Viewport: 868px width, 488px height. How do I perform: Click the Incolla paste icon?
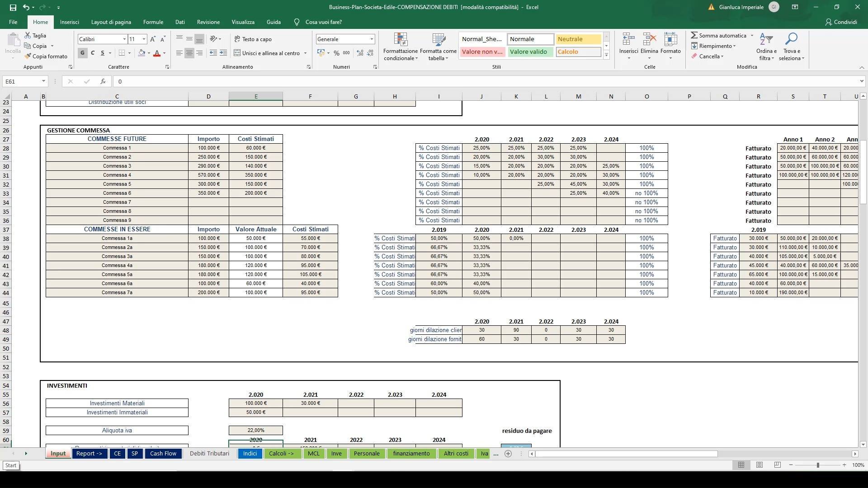click(x=13, y=41)
